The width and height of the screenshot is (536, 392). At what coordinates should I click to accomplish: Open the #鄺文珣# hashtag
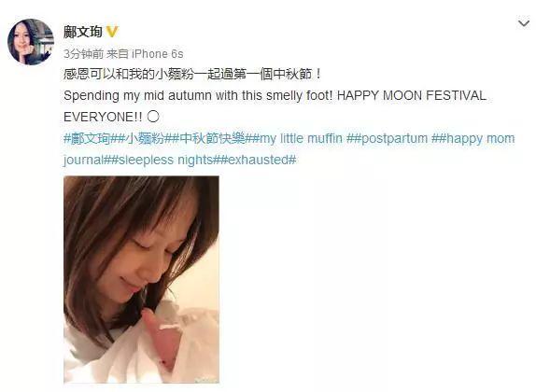pyautogui.click(x=91, y=138)
